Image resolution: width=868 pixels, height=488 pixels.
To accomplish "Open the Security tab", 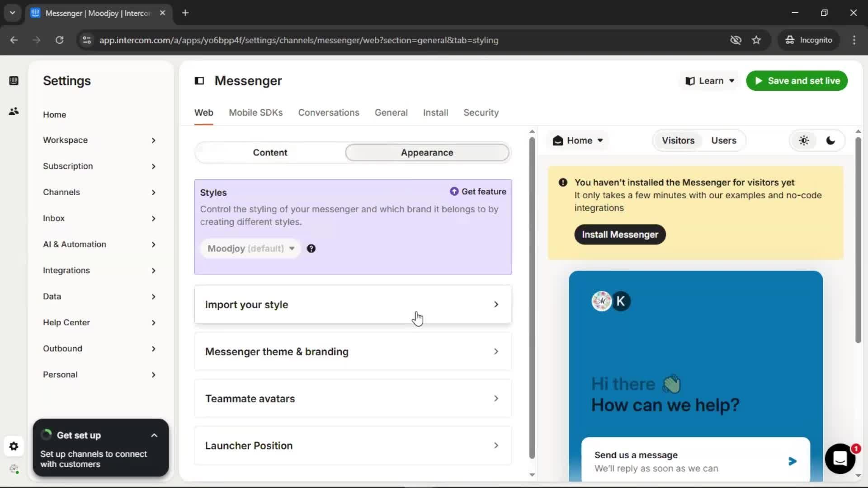I will 481,113.
